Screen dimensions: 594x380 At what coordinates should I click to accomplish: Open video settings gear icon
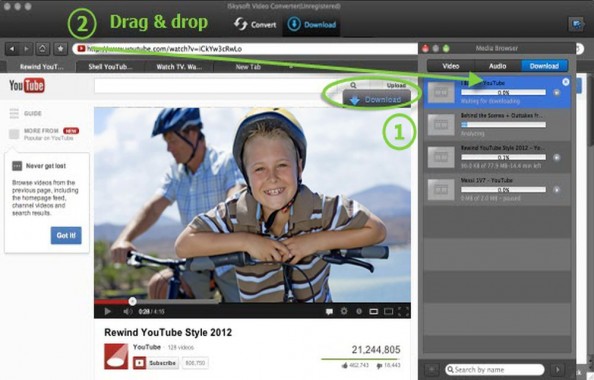(344, 311)
